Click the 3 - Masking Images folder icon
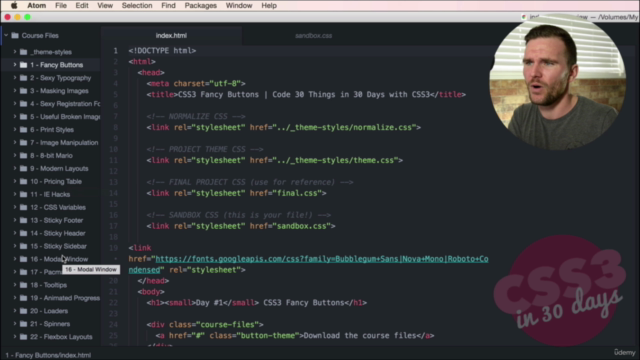 23,91
